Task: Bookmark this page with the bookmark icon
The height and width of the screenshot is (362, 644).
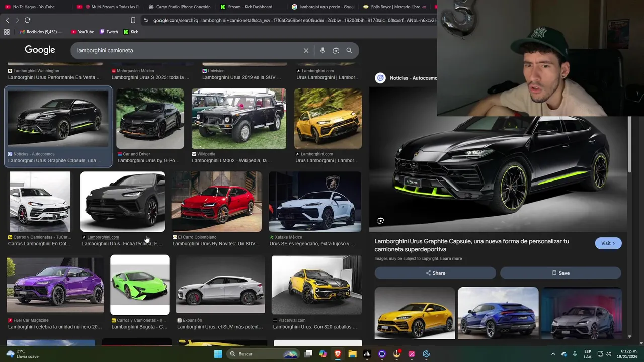Action: [133, 20]
